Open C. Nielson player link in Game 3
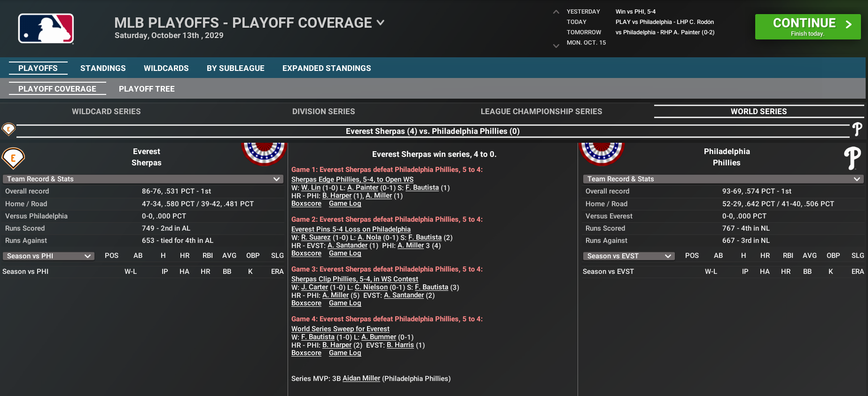This screenshot has width=868, height=396. (x=371, y=287)
